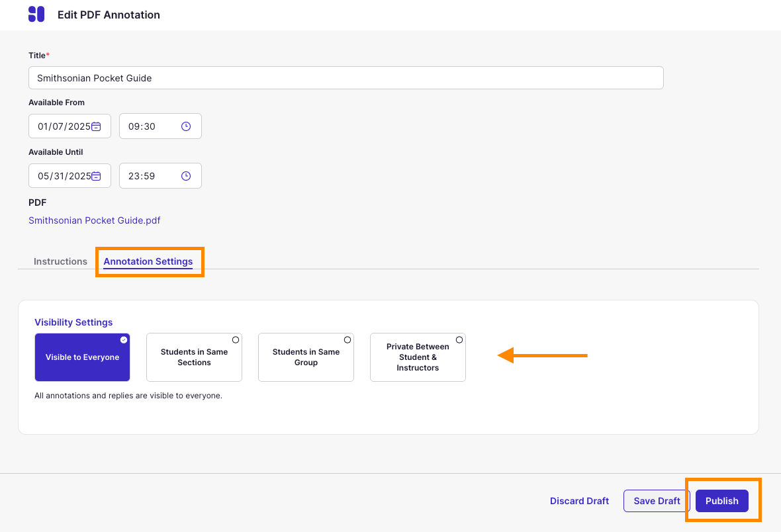This screenshot has height=532, width=781.
Task: Open the Annotation Settings tab
Action: (148, 261)
